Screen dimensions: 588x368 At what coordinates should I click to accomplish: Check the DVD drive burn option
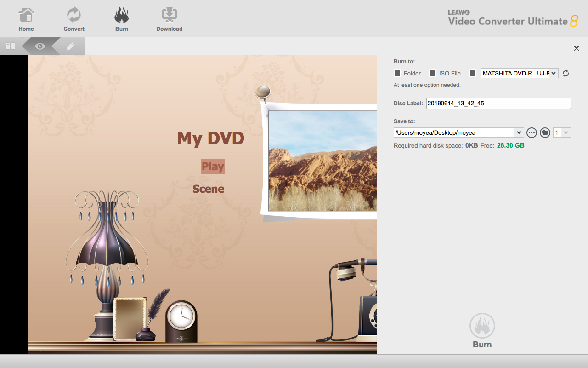pos(473,73)
